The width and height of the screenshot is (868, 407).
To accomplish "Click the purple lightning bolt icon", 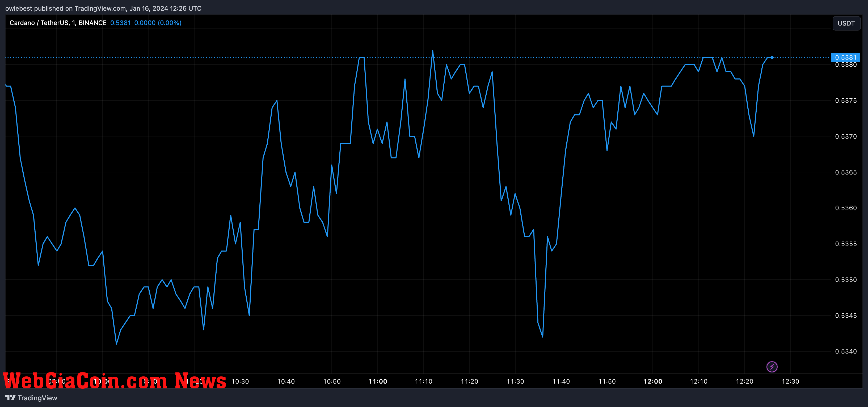I will [772, 367].
